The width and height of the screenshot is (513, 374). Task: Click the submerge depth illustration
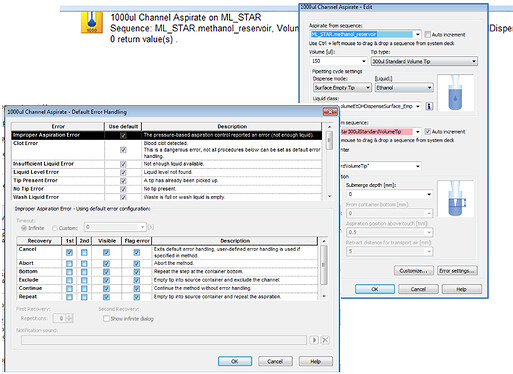(455, 199)
